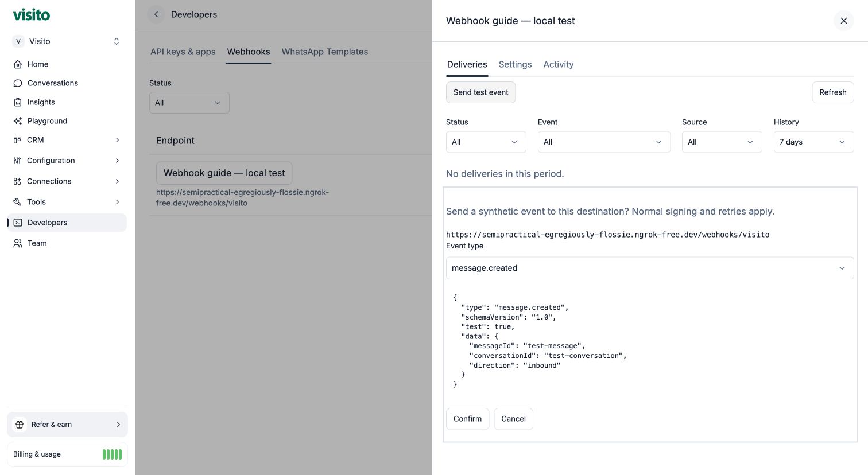This screenshot has width=868, height=475.
Task: Click the Playground sparkle icon
Action: [x=18, y=121]
